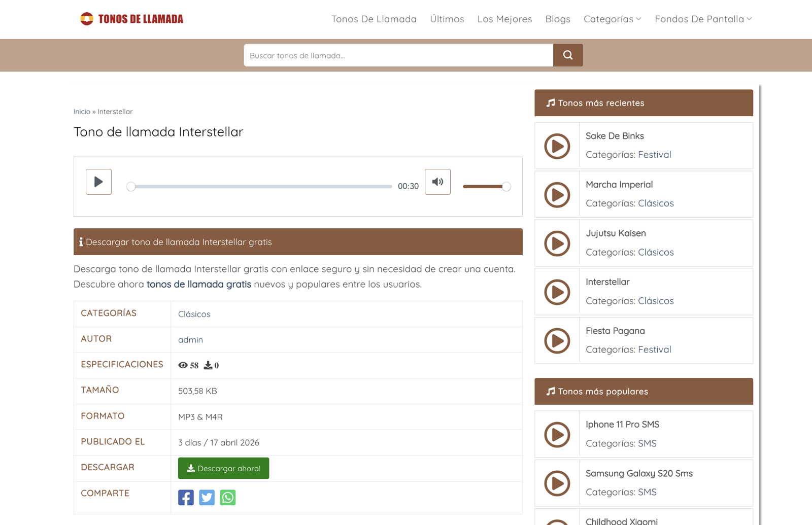Screen dimensions: 812x525
Task: Open the Últimos menu item
Action: click(x=447, y=19)
